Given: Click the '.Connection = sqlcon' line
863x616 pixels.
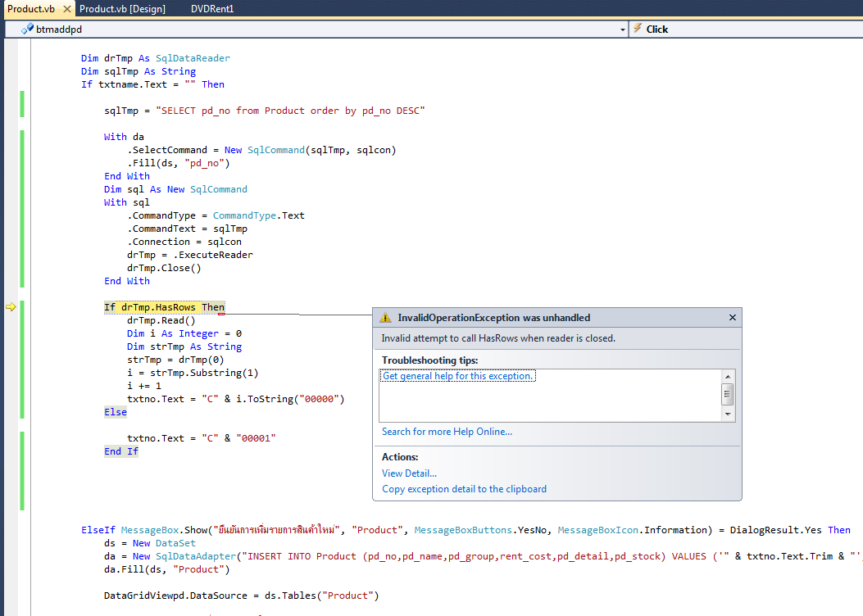Looking at the screenshot, I should click(x=184, y=242).
